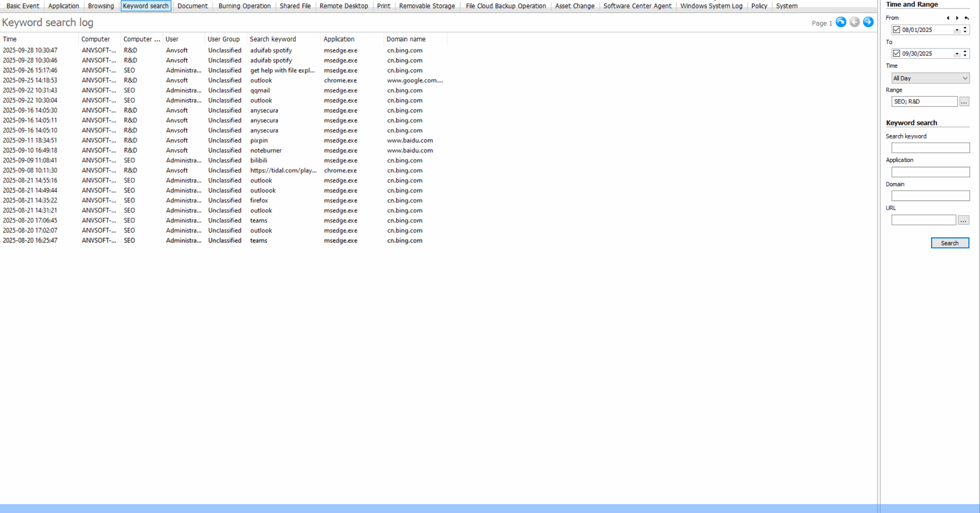Click the blue refresh page icon
This screenshot has width=980, height=513.
pyautogui.click(x=841, y=22)
